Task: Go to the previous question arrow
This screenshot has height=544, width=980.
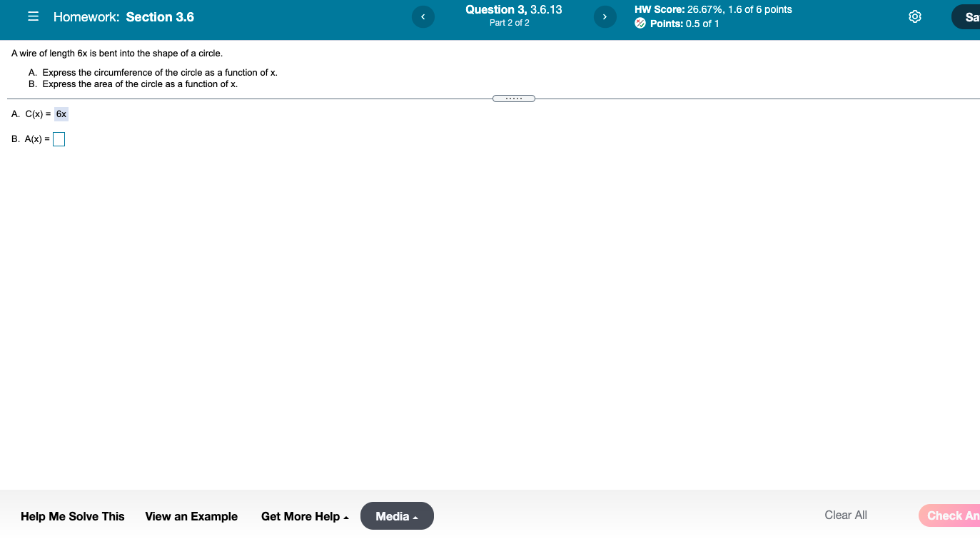Action: [423, 16]
